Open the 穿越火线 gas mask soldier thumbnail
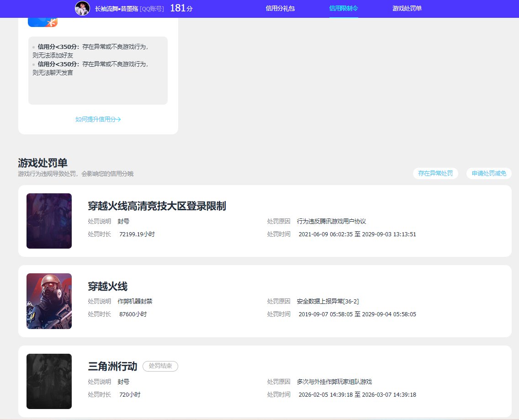Screen dimensions: 519x420 click(x=49, y=301)
